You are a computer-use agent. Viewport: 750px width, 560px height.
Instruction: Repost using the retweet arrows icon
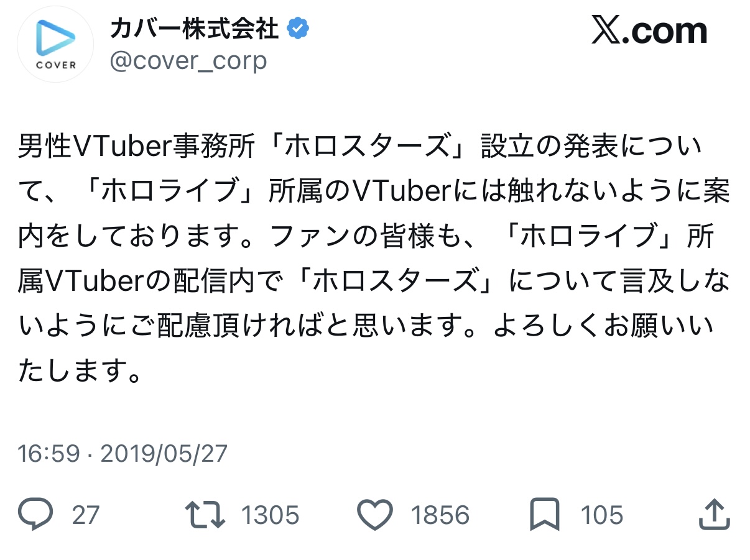[205, 515]
